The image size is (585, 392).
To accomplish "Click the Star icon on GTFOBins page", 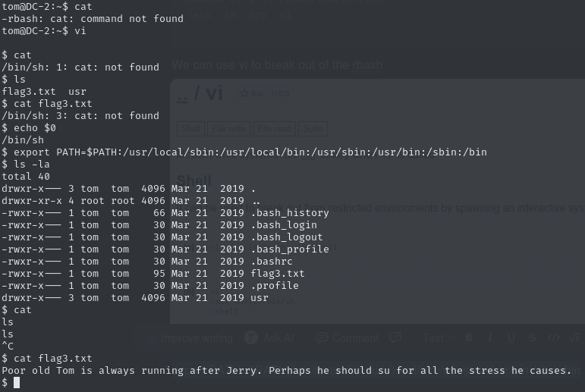I will pyautogui.click(x=245, y=93).
